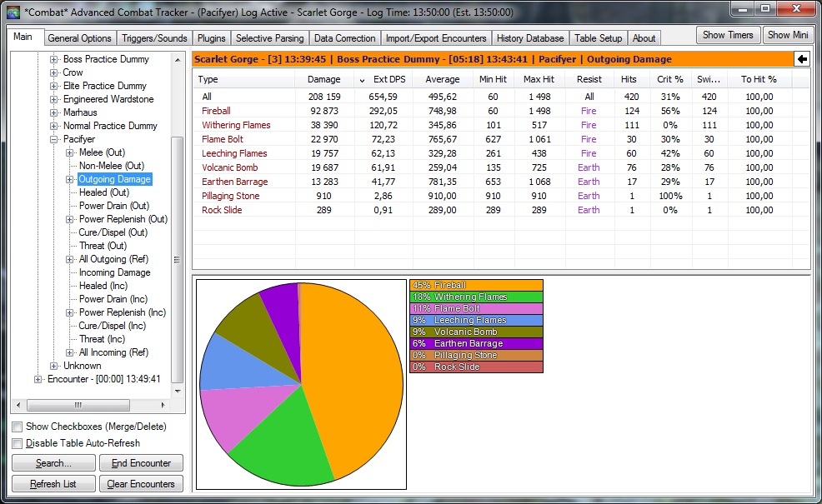Click the app icon in the title bar
Screen dimensions: 822x504
coord(13,12)
